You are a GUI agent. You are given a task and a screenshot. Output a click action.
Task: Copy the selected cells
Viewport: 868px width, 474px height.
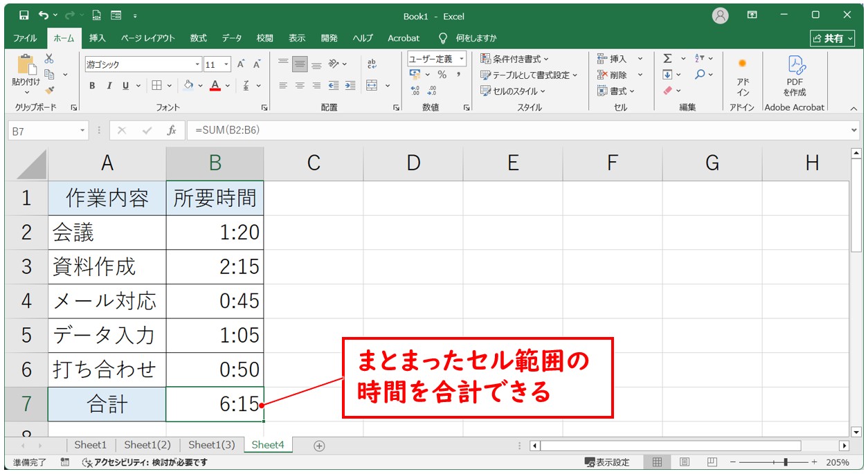pos(49,74)
